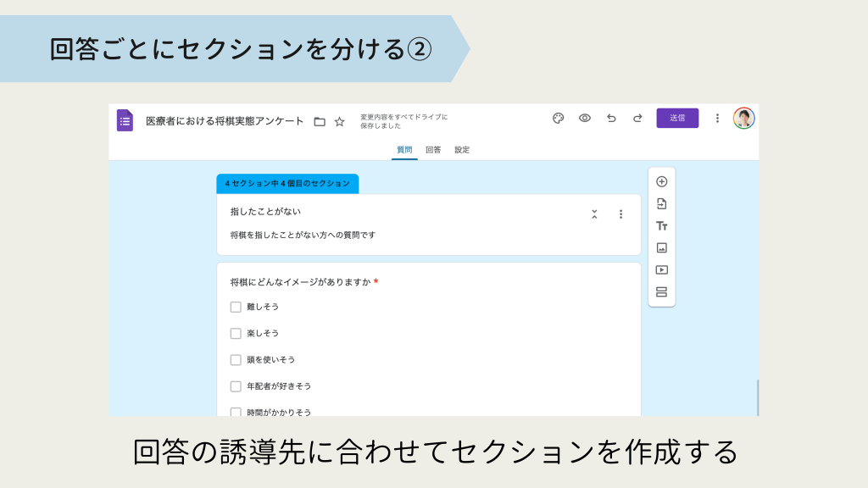868x488 pixels.
Task: Import questions from another form
Action: pyautogui.click(x=662, y=203)
